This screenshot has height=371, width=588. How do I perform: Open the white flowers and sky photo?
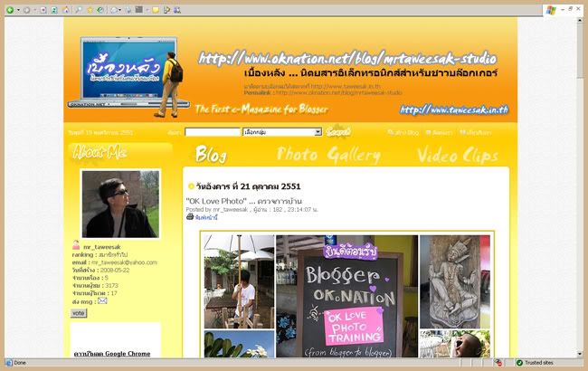(239, 344)
